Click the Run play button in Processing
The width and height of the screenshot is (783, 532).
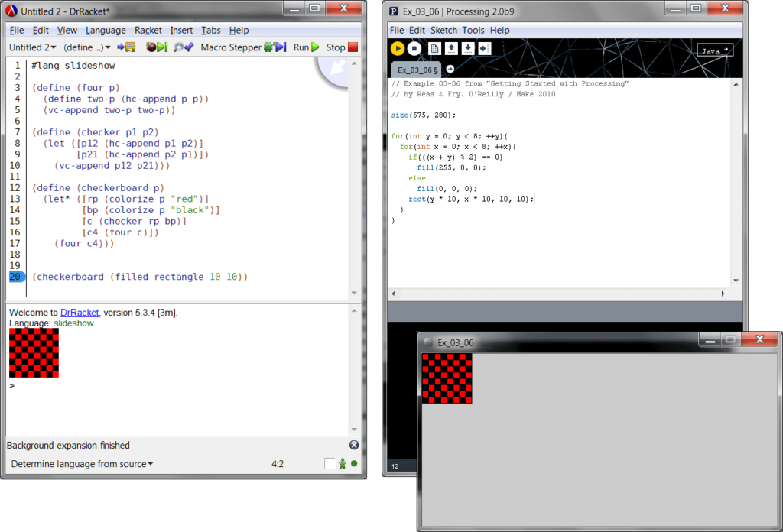(398, 49)
